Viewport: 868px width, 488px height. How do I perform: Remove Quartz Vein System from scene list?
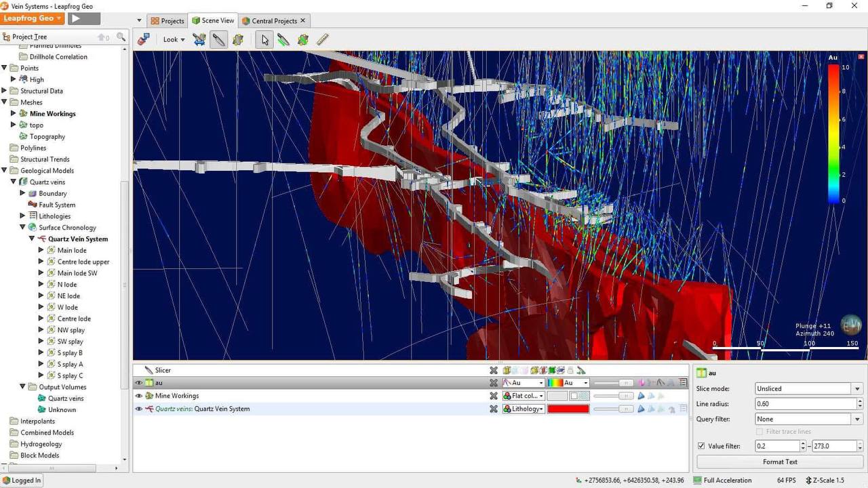click(494, 409)
